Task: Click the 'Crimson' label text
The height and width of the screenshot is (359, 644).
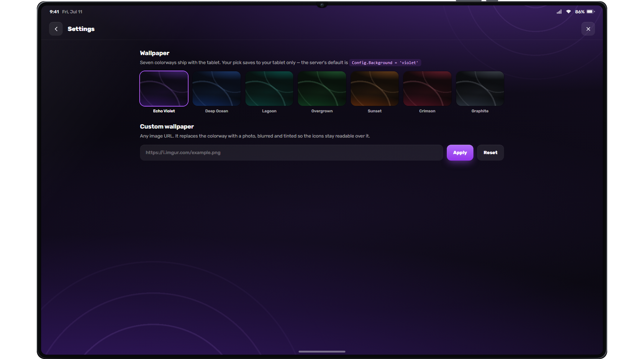Action: click(x=427, y=111)
